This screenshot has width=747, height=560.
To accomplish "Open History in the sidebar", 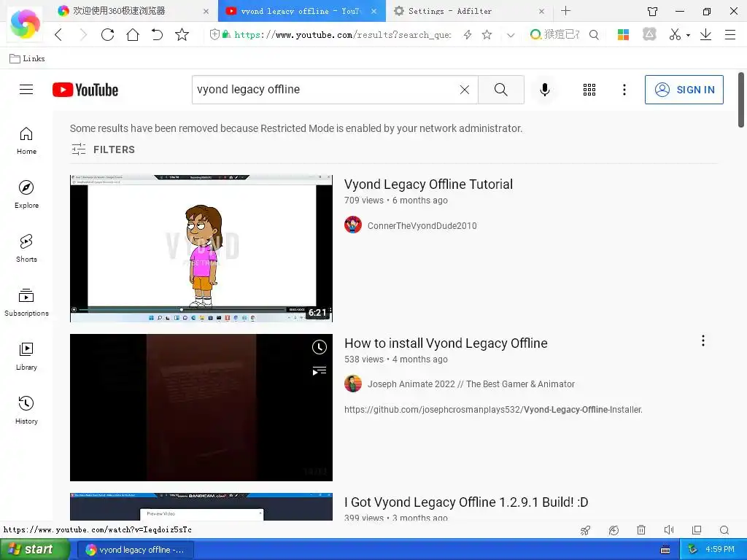I will click(x=26, y=410).
